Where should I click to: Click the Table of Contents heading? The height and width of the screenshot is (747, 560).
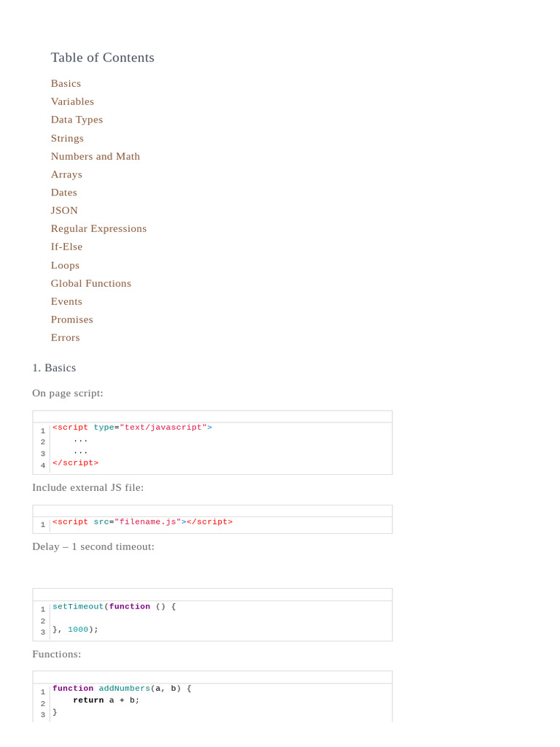102,58
